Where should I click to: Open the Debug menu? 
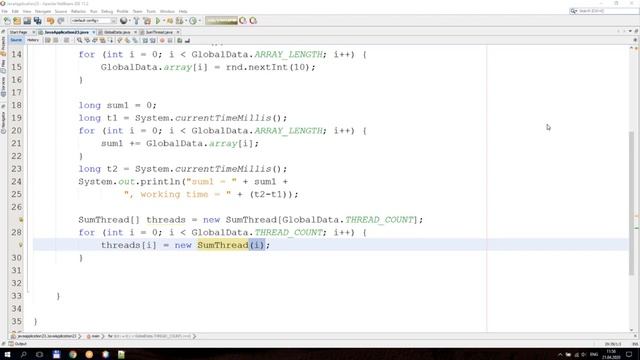tap(107, 11)
